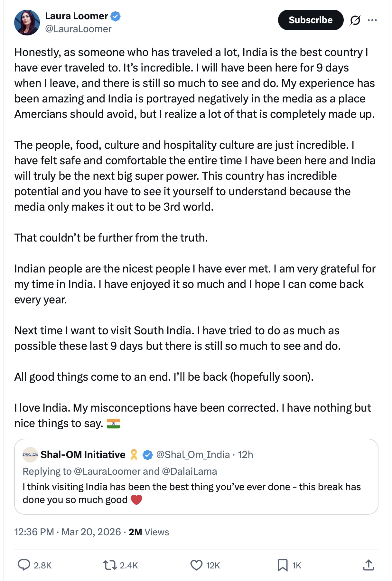Bookmark this post
Image resolution: width=392 pixels, height=581 pixels.
click(x=283, y=565)
